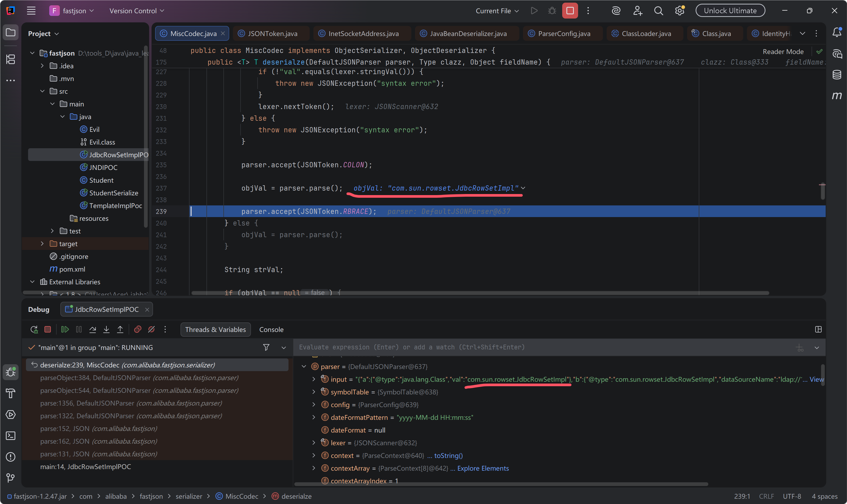Close the MiscCodec.java tab
Viewport: 847px width, 504px height.
(223, 33)
